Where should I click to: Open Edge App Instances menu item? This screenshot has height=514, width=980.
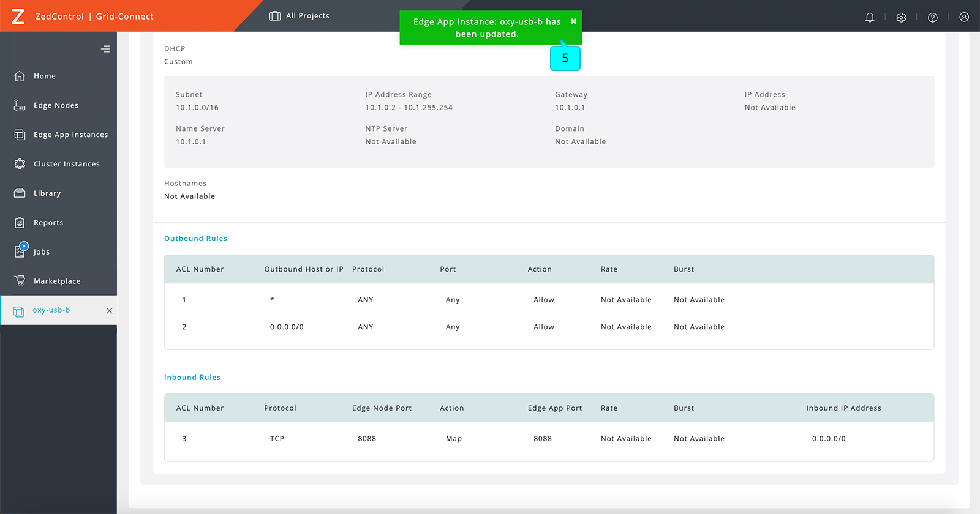[70, 135]
